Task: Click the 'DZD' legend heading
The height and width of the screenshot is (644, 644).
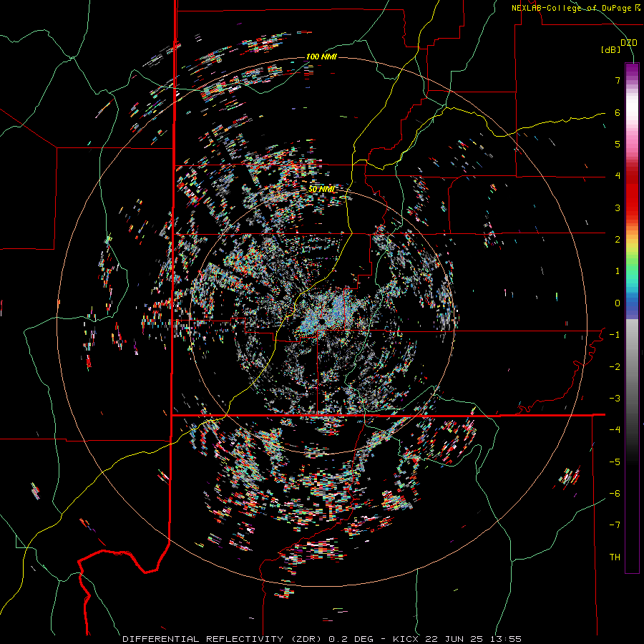Action: [629, 43]
